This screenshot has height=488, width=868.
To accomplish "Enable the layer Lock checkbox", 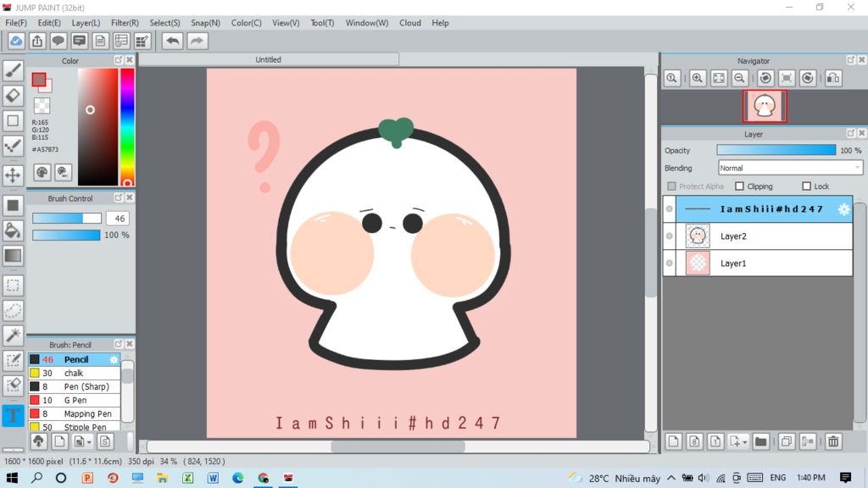I will [x=807, y=186].
